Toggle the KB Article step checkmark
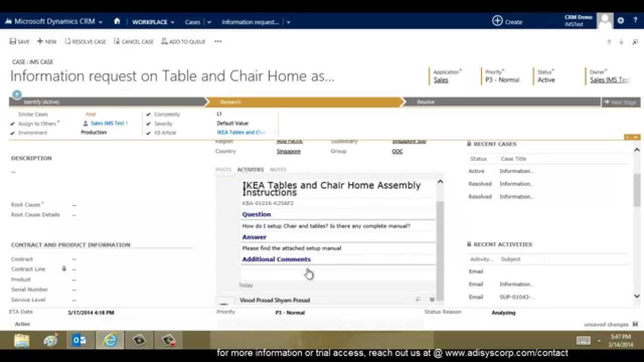Viewport: 644px width, 362px height. point(148,133)
